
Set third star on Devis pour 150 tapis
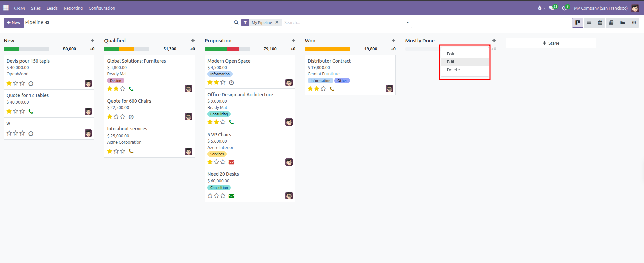(x=22, y=83)
